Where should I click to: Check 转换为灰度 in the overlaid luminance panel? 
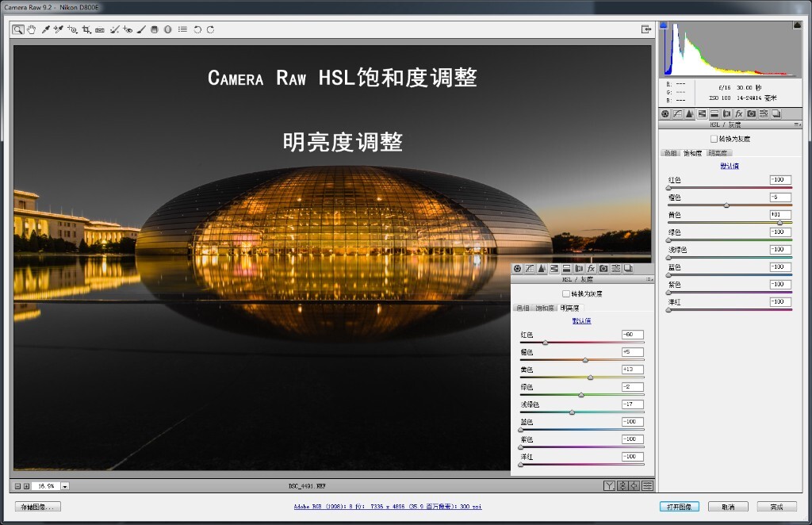(x=566, y=293)
